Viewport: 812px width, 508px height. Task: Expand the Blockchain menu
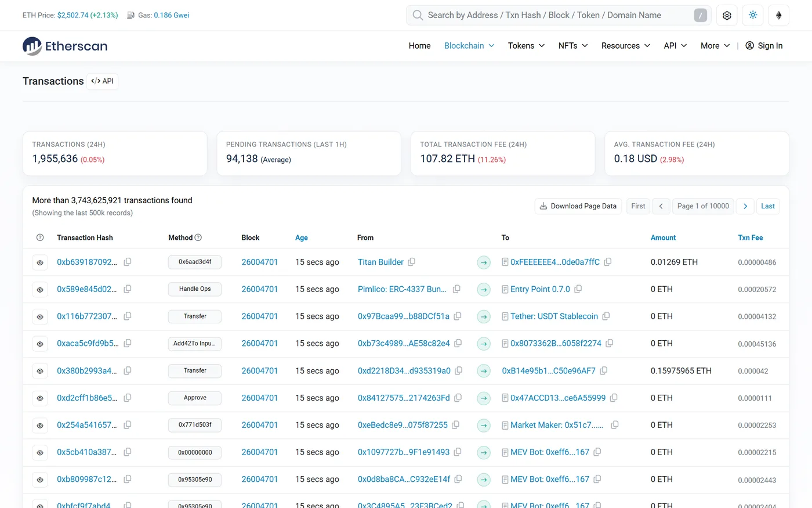coord(469,46)
